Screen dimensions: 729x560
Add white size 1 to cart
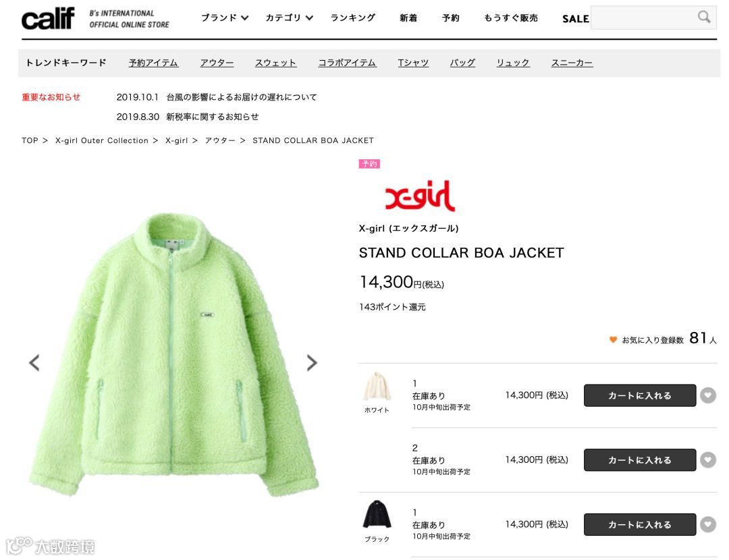point(640,395)
